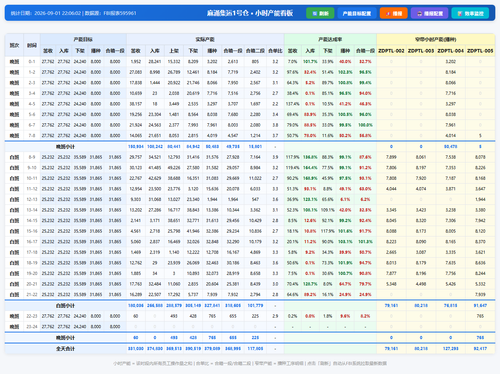Select time slot 12-13 cell

tap(32, 200)
